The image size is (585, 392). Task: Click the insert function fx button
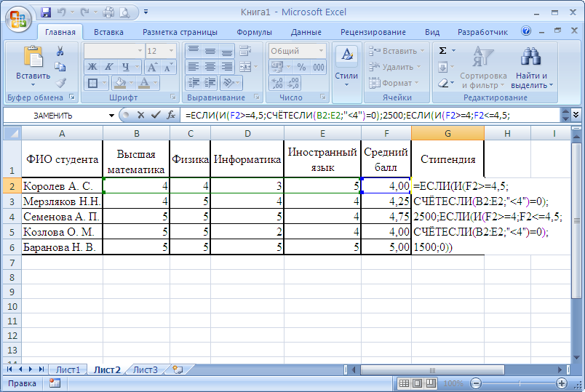171,115
